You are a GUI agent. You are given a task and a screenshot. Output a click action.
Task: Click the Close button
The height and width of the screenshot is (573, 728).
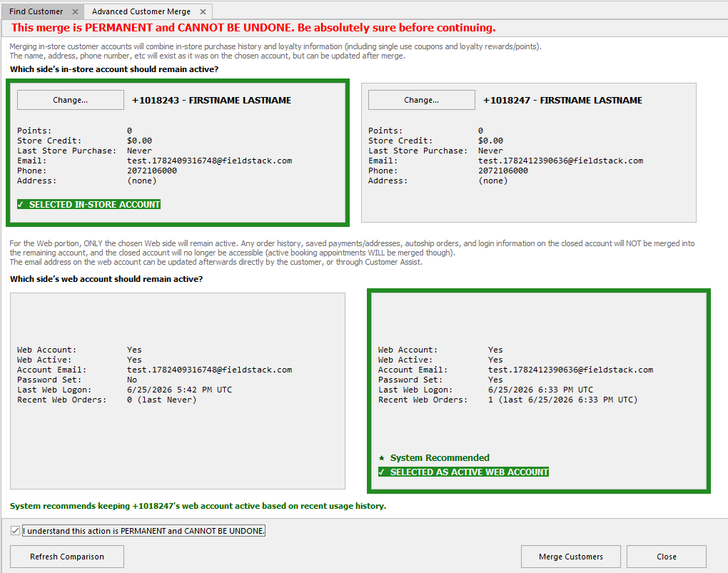666,557
